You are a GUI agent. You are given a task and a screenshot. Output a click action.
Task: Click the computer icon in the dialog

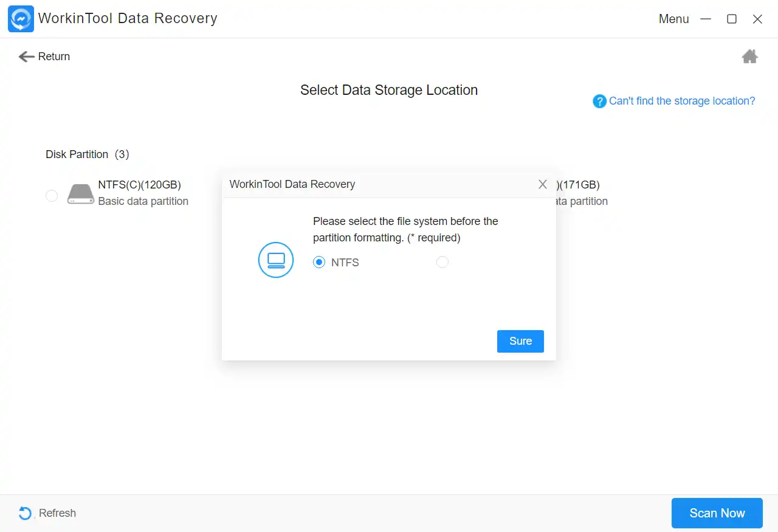point(276,260)
